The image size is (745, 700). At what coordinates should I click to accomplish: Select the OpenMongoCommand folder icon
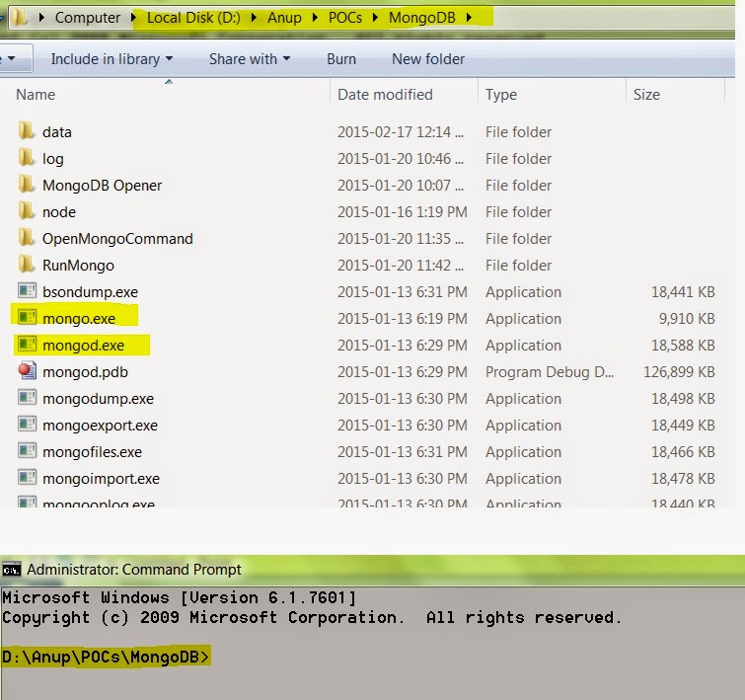(26, 238)
